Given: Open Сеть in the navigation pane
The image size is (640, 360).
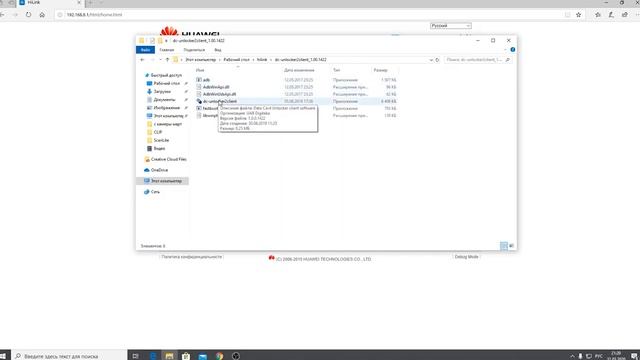Looking at the screenshot, I should coord(155,192).
